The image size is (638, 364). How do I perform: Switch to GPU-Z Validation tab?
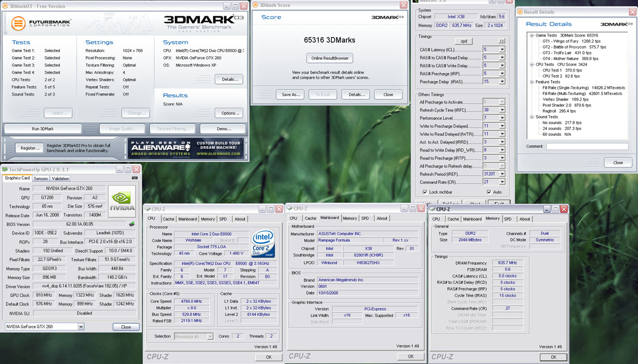(60, 178)
